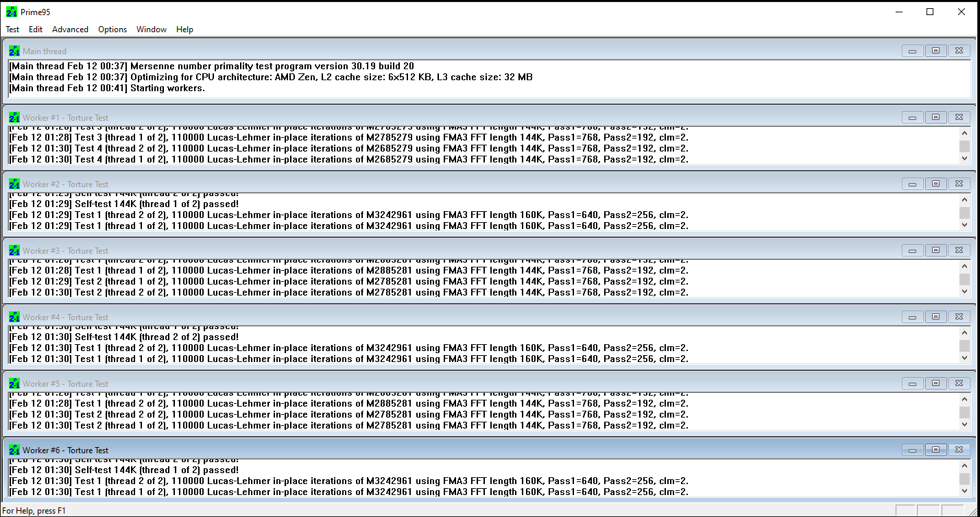This screenshot has width=980, height=517.
Task: Click the scroll-down arrow in Worker #4
Action: click(964, 358)
